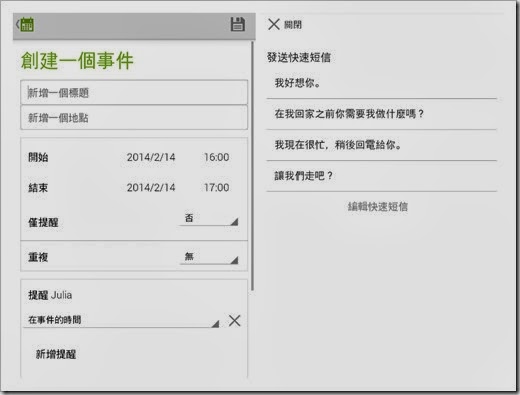This screenshot has width=520, height=395.
Task: Click the 新增一個標題 title field
Action: pyautogui.click(x=134, y=92)
